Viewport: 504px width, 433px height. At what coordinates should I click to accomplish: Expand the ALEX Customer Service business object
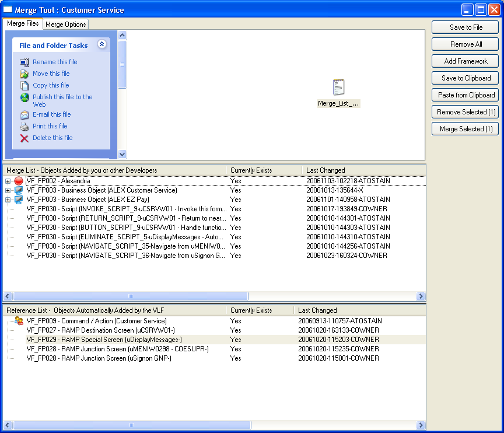tap(8, 191)
